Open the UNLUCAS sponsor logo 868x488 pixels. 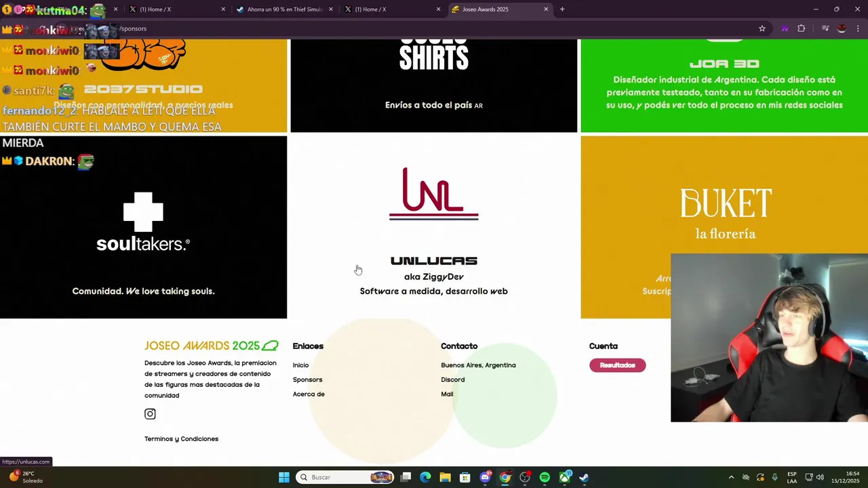click(434, 194)
